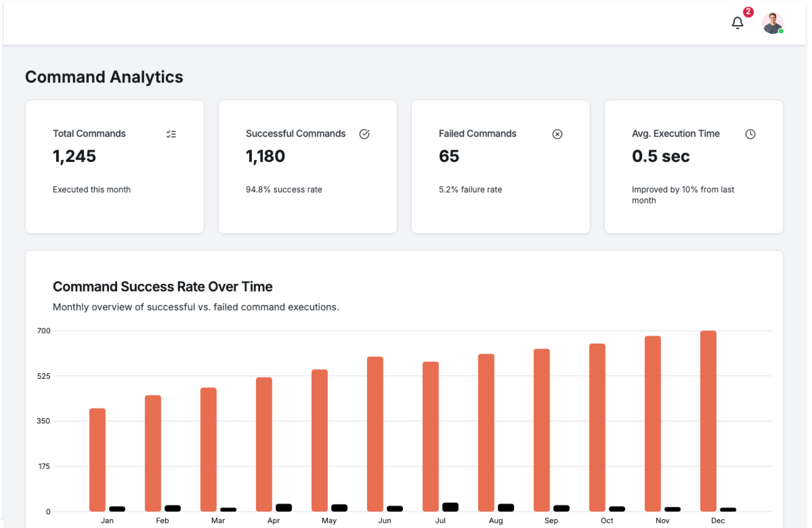Click the June orange success bar
The height and width of the screenshot is (528, 812).
pos(375,434)
